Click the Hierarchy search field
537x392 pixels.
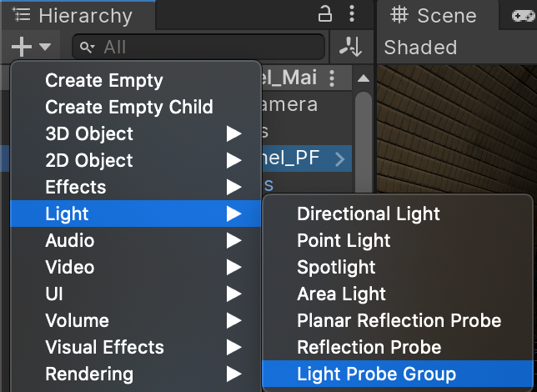(200, 48)
